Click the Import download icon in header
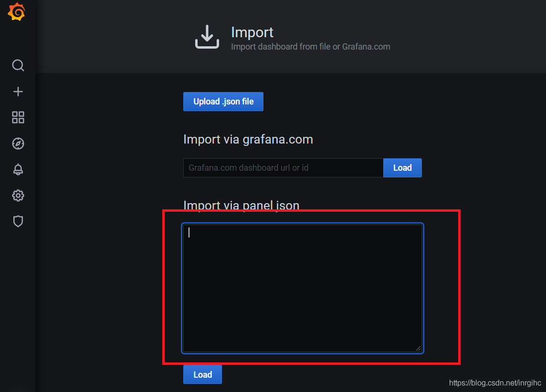The height and width of the screenshot is (392, 546). click(x=207, y=37)
